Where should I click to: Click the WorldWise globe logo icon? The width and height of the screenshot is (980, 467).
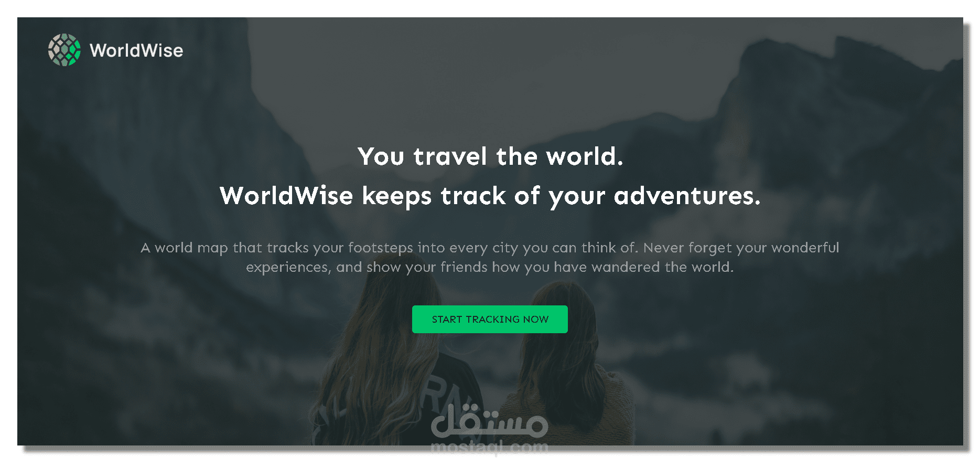click(x=64, y=50)
